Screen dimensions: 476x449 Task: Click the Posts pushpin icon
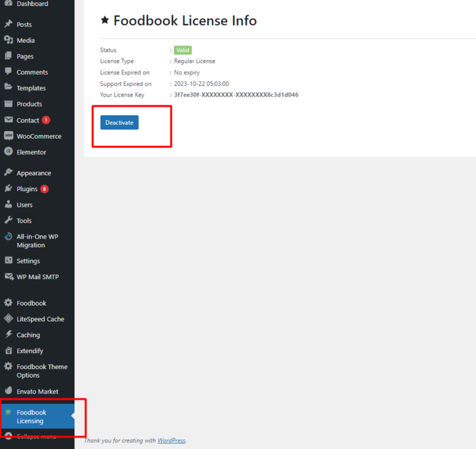(x=9, y=24)
